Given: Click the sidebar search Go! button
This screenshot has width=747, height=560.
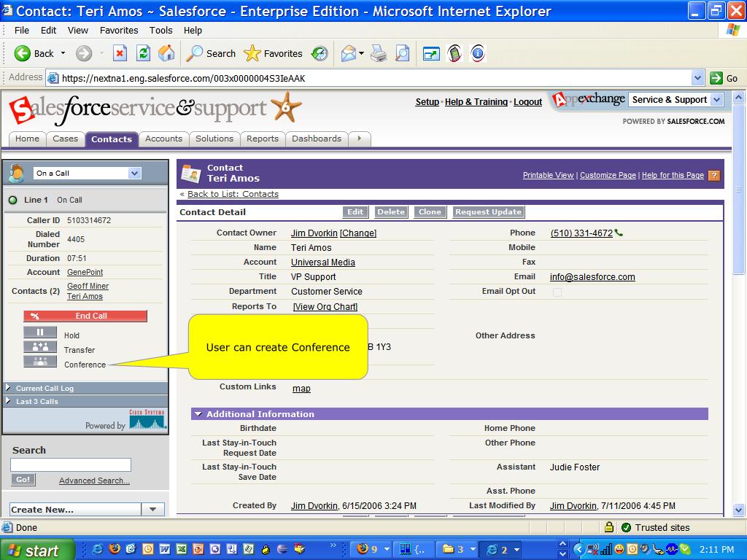Looking at the screenshot, I should 23,480.
